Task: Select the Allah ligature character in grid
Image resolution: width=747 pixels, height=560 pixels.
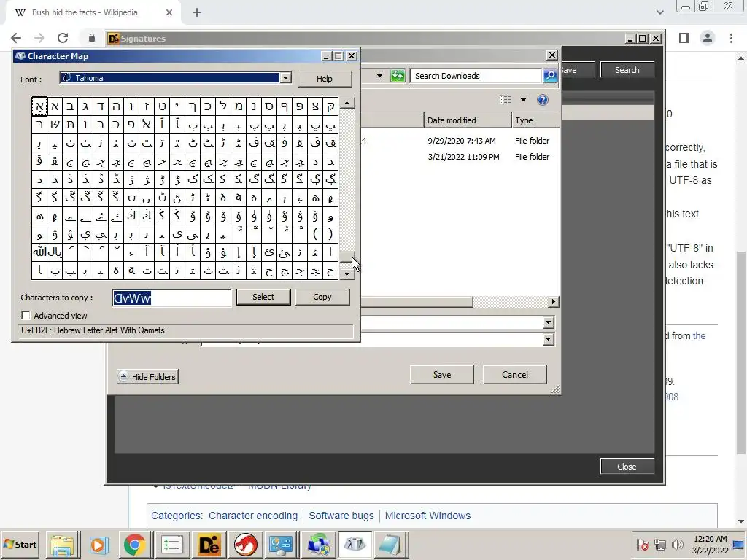Action: click(39, 252)
